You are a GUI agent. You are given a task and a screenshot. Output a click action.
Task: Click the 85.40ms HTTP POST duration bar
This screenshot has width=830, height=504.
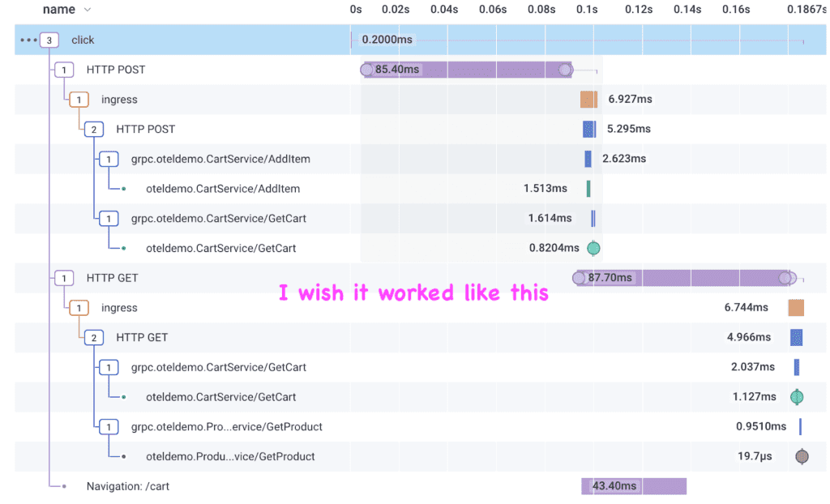click(x=470, y=70)
